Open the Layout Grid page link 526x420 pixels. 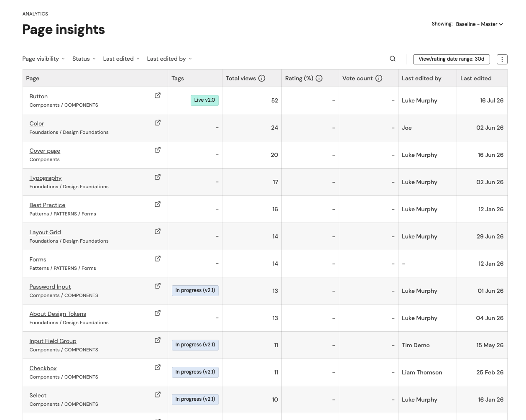pos(45,232)
